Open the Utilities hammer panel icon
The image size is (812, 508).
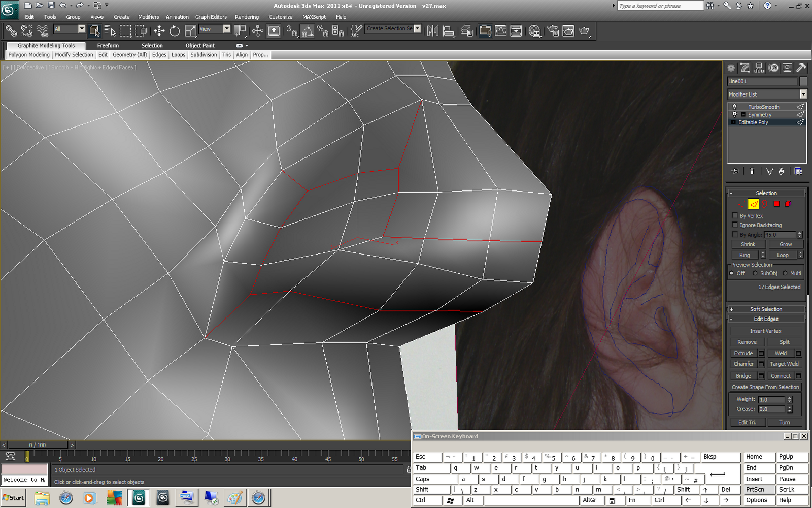click(801, 68)
